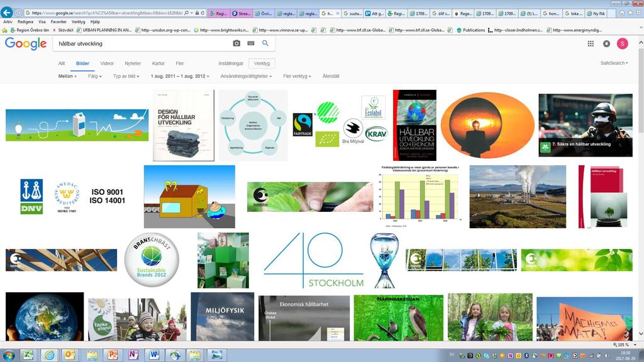Screen dimensions: 644x362
Task: Open the Arkiv menu
Action: pos(8,22)
